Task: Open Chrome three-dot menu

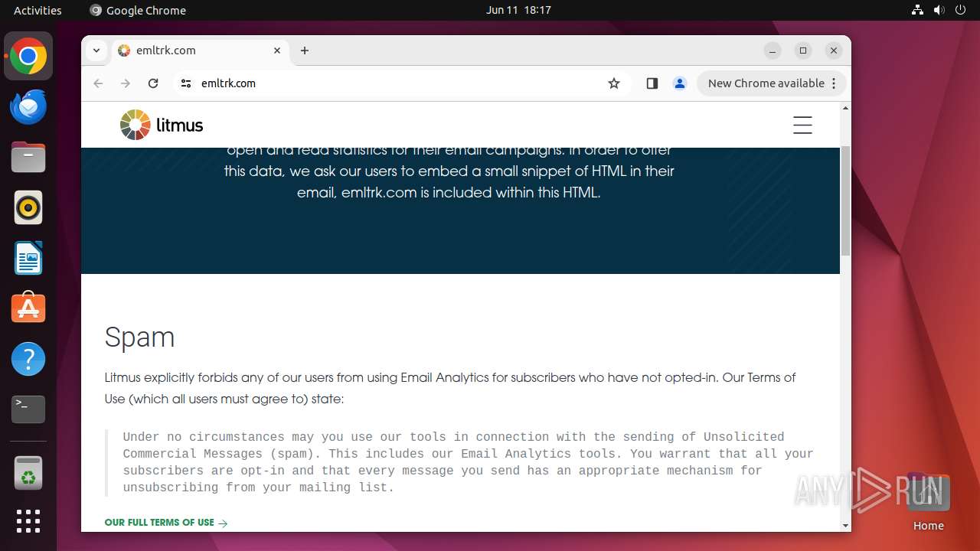Action: (835, 83)
